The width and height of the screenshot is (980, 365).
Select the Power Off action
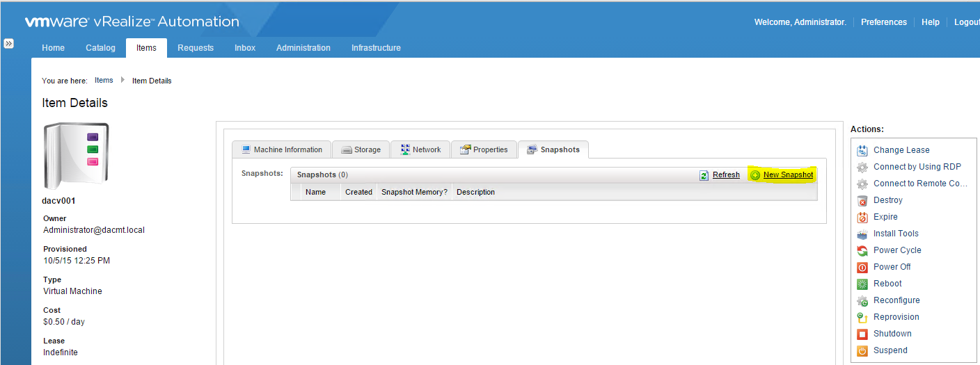892,267
